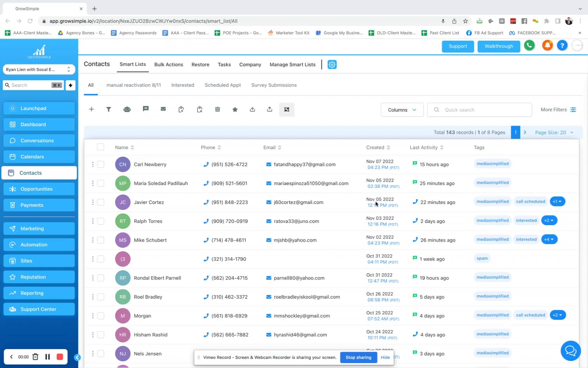Open the Columns dropdown
This screenshot has width=588, height=368.
click(x=402, y=110)
